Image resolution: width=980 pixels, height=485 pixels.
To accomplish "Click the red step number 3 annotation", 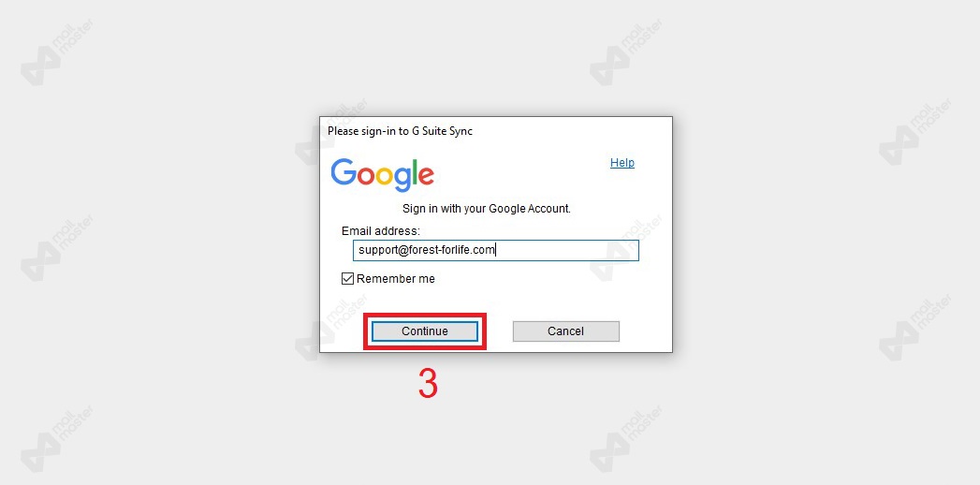I will (x=428, y=383).
